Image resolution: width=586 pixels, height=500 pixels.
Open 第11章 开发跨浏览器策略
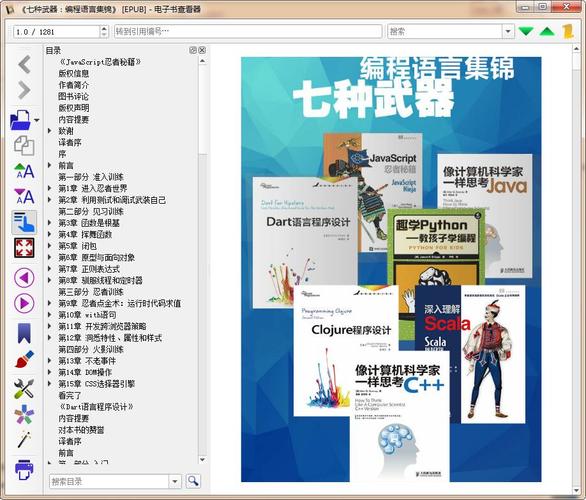coord(102,326)
